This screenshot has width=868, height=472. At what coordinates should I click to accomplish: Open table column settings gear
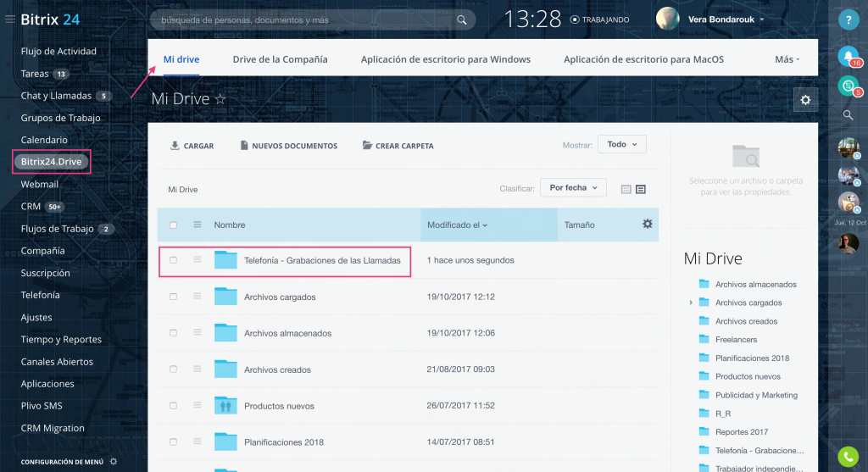pos(647,224)
